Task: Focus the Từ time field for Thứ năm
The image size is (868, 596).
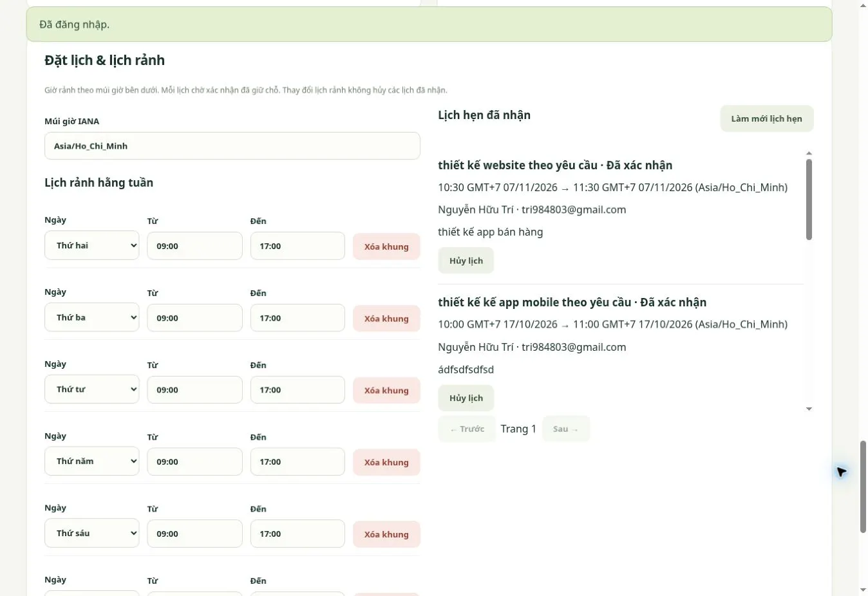Action: click(x=194, y=462)
